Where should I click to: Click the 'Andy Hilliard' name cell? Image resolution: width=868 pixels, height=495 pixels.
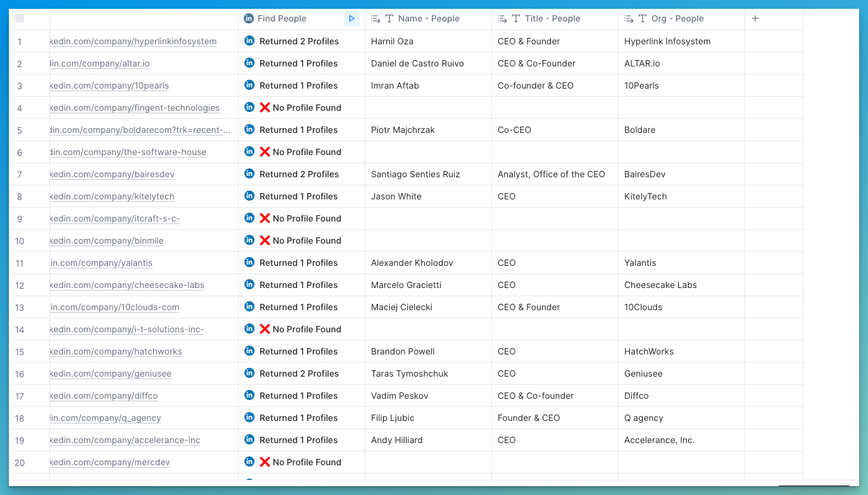click(429, 440)
